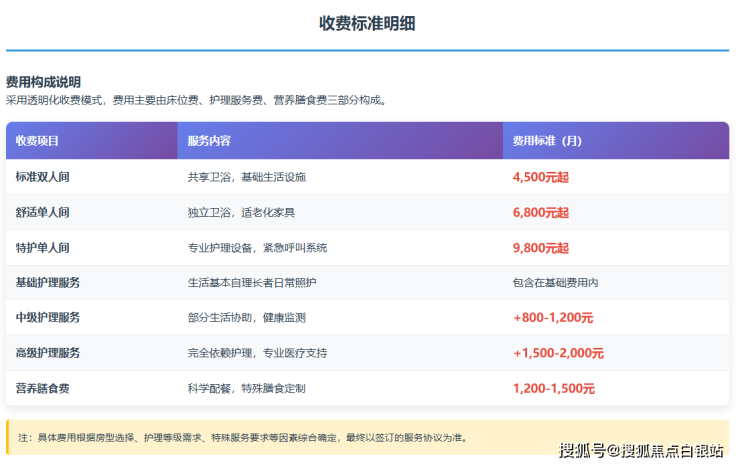The height and width of the screenshot is (467, 740).
Task: Select the 舒适单人间 row label
Action: click(x=43, y=212)
